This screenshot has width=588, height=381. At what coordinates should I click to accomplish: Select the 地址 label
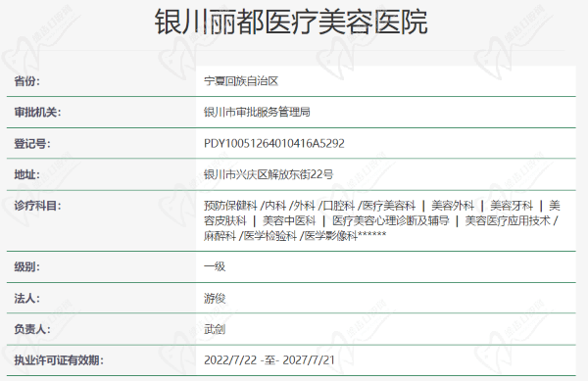27,174
